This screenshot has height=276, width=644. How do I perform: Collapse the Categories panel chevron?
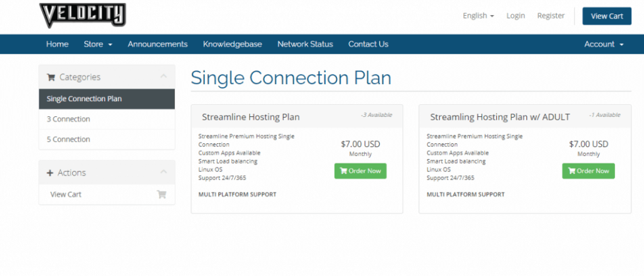click(164, 77)
